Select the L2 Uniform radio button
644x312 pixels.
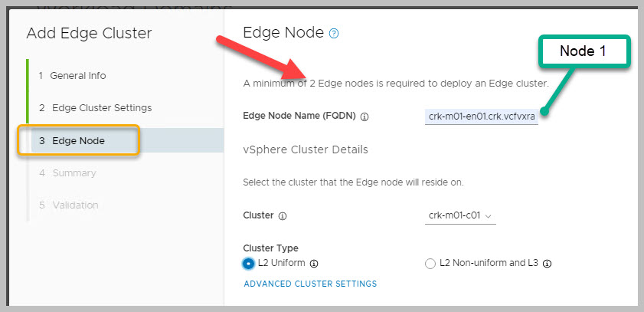(249, 264)
